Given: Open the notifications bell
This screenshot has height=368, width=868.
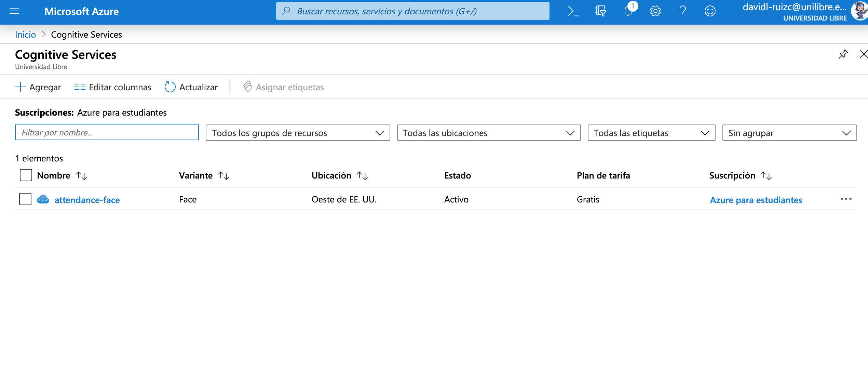Looking at the screenshot, I should (628, 11).
